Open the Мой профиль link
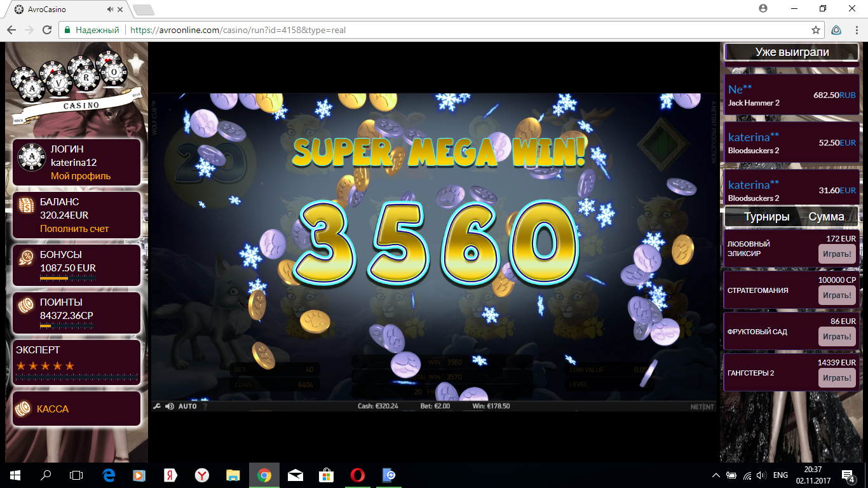The height and width of the screenshot is (488, 868). [81, 176]
